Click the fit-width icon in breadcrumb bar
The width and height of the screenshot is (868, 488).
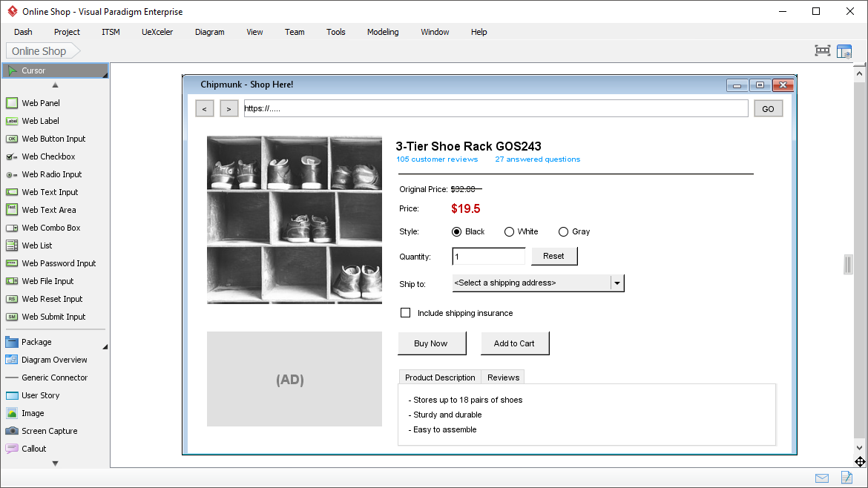pyautogui.click(x=823, y=51)
